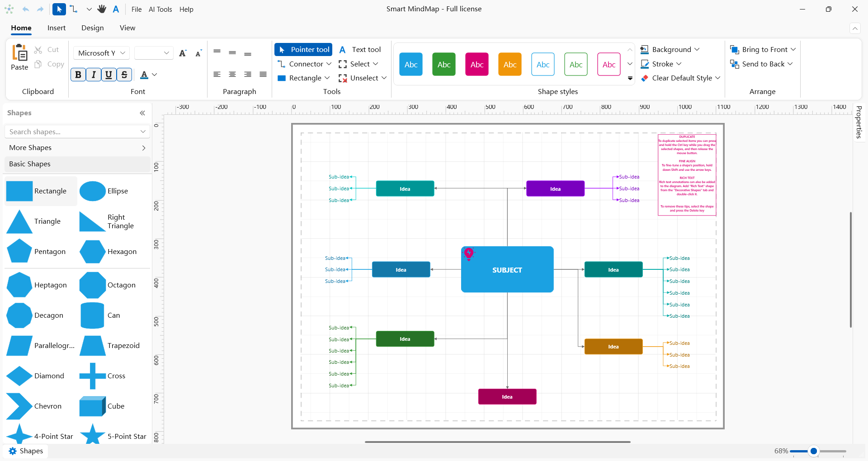868x461 pixels.
Task: Expand the Background dropdown
Action: click(670, 50)
